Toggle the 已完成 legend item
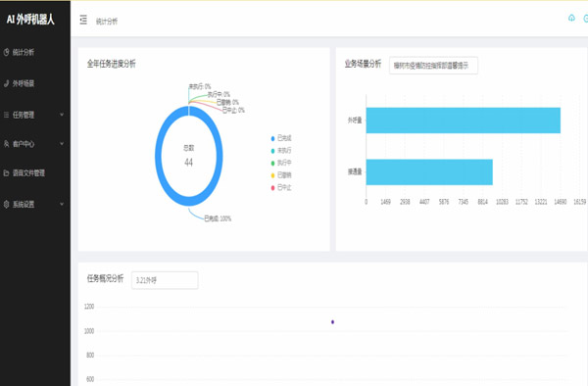This screenshot has width=588, height=386. click(281, 138)
